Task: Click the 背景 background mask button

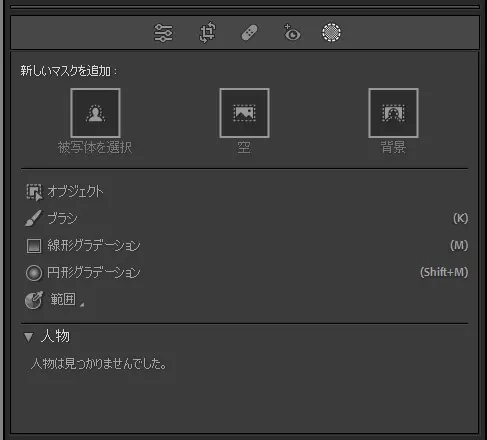Action: (x=393, y=113)
